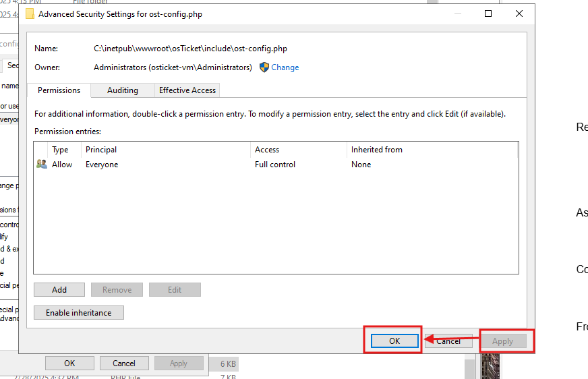Viewport: 588px width, 379px height.
Task: Click Apply in the background Properties window
Action: click(x=179, y=363)
